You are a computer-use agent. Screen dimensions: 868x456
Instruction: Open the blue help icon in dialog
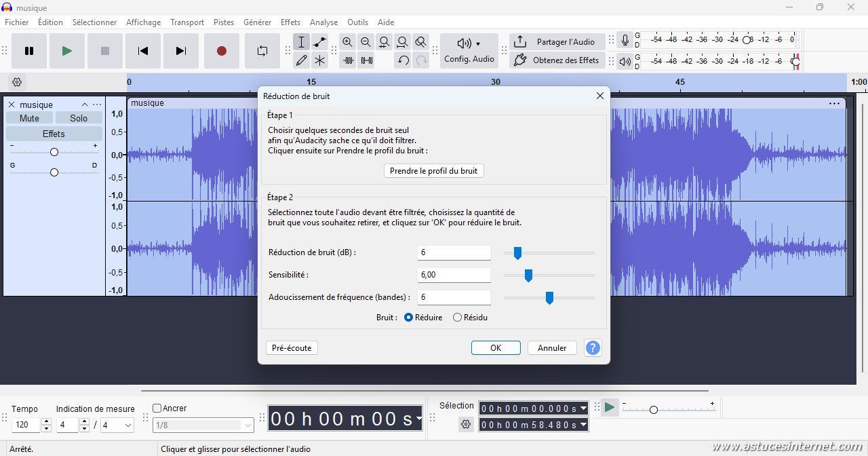click(593, 348)
